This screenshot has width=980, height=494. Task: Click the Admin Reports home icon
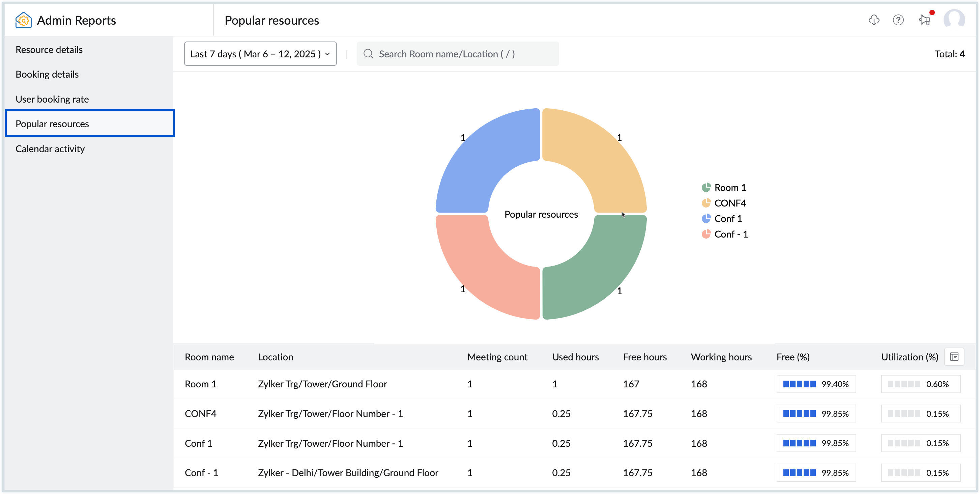tap(23, 20)
